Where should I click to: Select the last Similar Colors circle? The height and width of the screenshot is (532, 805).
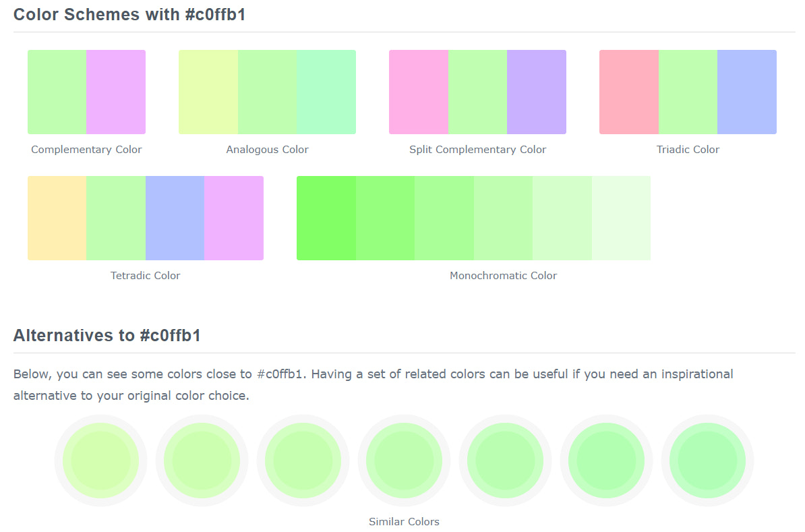pos(707,461)
